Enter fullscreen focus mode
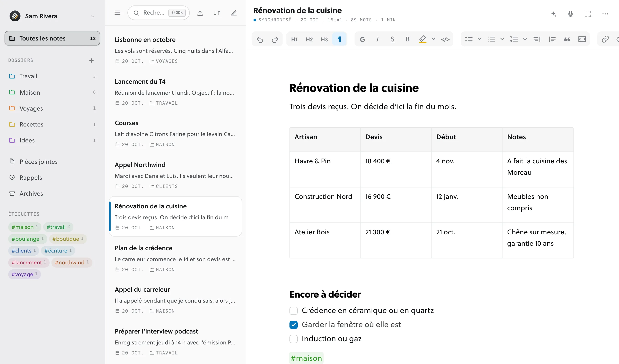 pyautogui.click(x=588, y=14)
